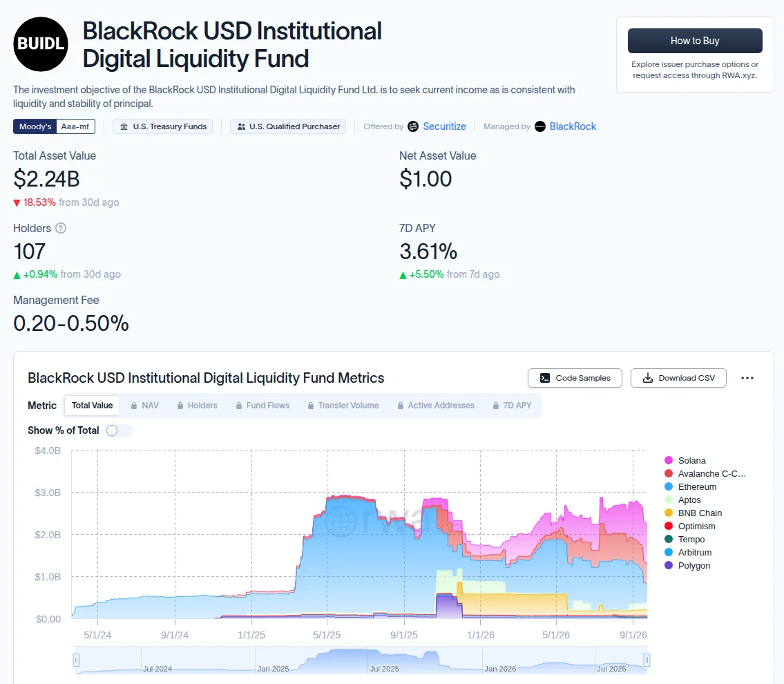Image resolution: width=784 pixels, height=684 pixels.
Task: Click the Download CSV button
Action: [x=678, y=378]
